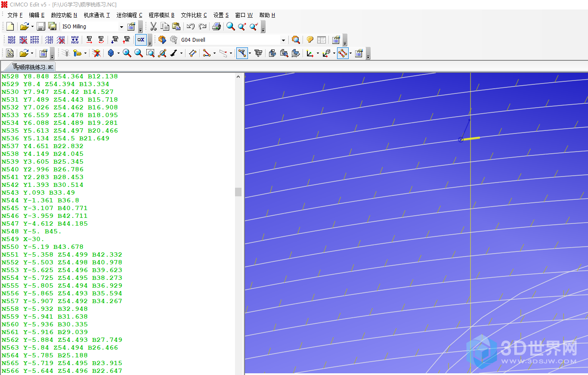Click the table layout icon beside speech bubble
Image resolution: width=588 pixels, height=375 pixels.
(322, 40)
